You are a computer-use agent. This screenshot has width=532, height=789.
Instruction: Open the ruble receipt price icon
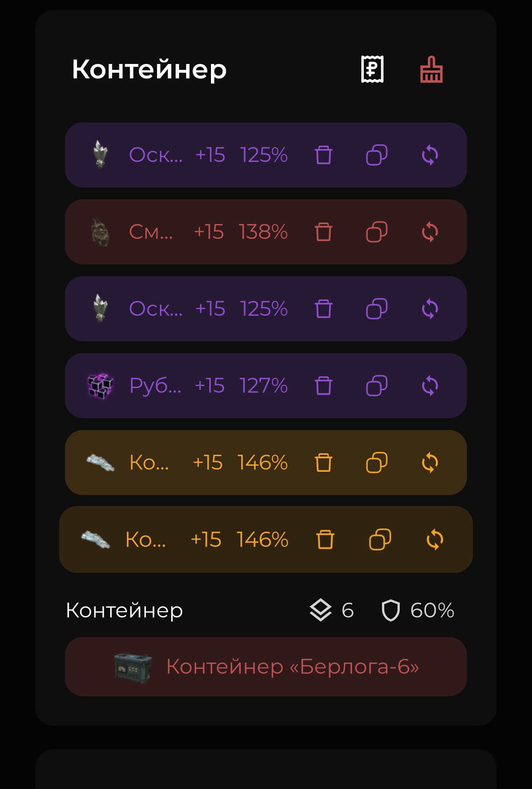pyautogui.click(x=372, y=69)
